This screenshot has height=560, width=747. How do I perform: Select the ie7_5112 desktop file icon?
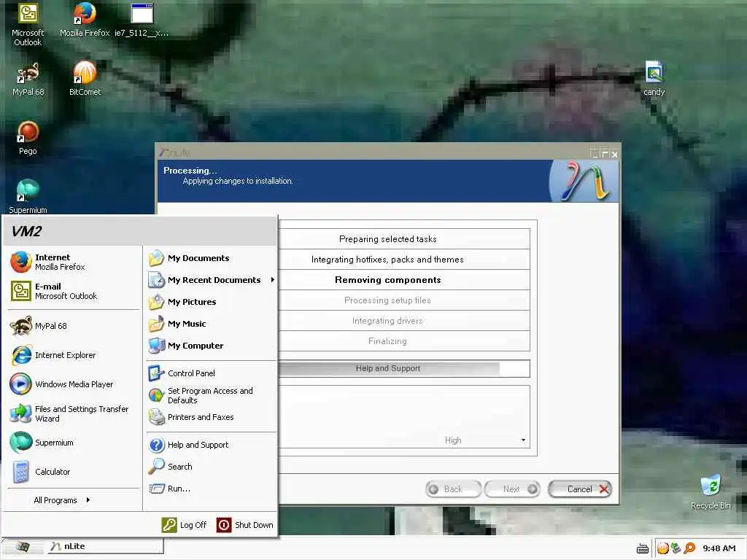pos(142,20)
